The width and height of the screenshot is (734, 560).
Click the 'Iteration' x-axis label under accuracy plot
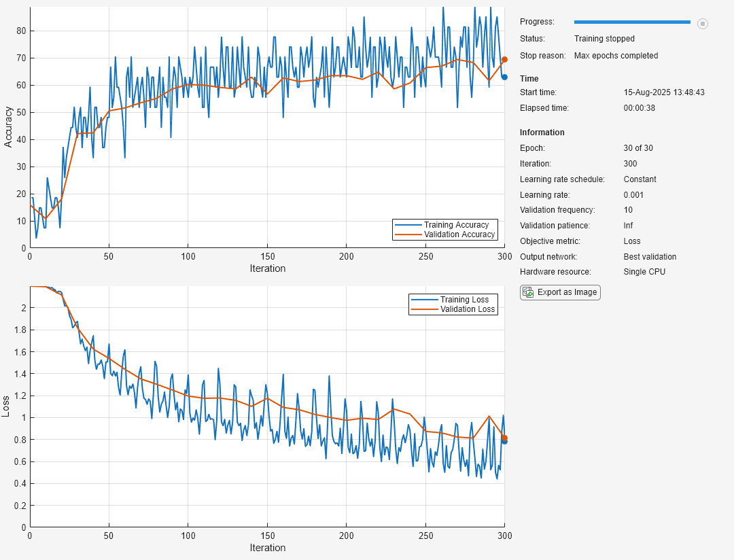click(267, 268)
